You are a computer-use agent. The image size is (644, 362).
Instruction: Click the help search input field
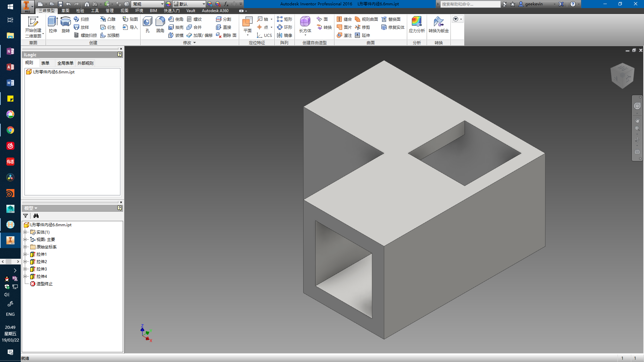click(470, 4)
